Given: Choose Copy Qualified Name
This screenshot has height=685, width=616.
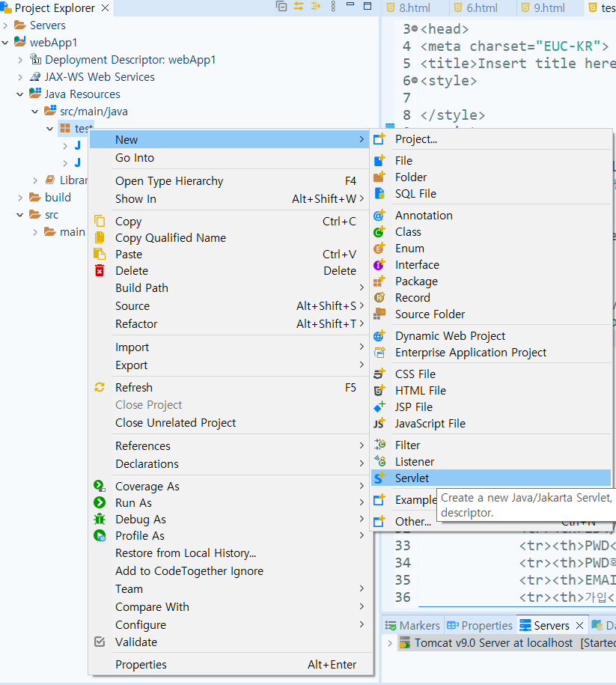Looking at the screenshot, I should click(x=231, y=237).
